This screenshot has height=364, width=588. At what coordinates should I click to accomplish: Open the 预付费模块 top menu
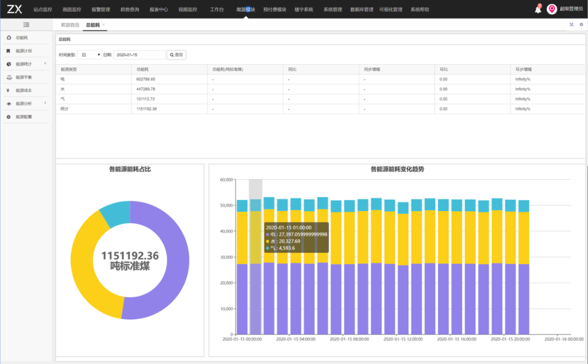(x=275, y=9)
